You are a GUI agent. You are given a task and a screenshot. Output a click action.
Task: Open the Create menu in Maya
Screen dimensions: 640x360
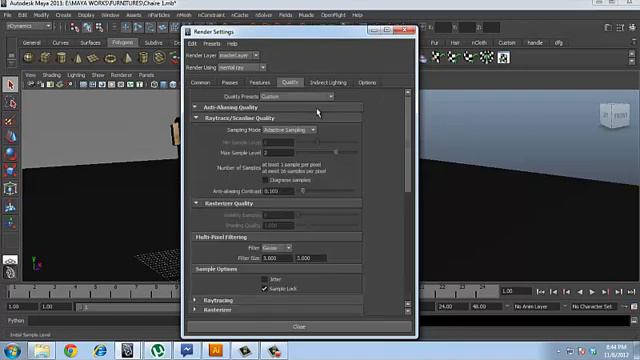[x=63, y=15]
